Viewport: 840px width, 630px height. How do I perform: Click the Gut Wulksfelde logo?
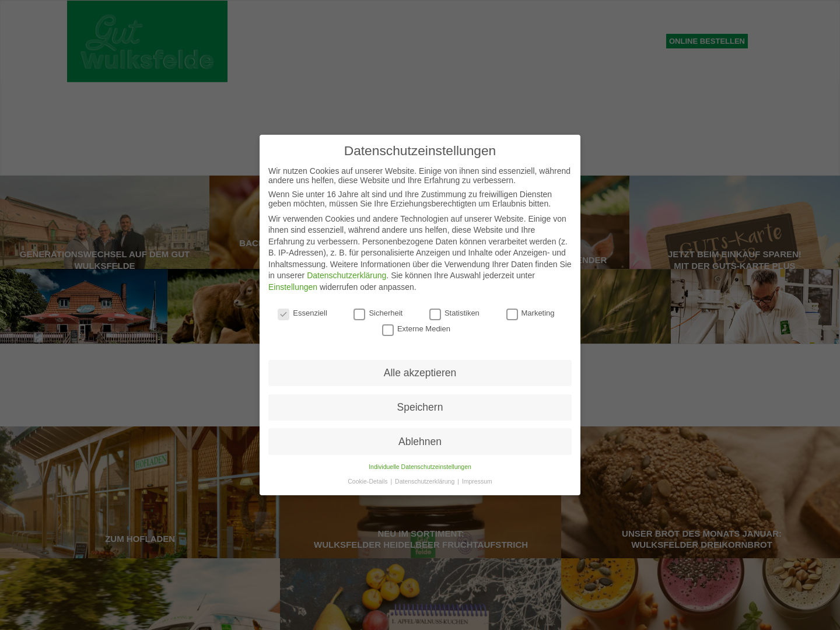pyautogui.click(x=147, y=41)
